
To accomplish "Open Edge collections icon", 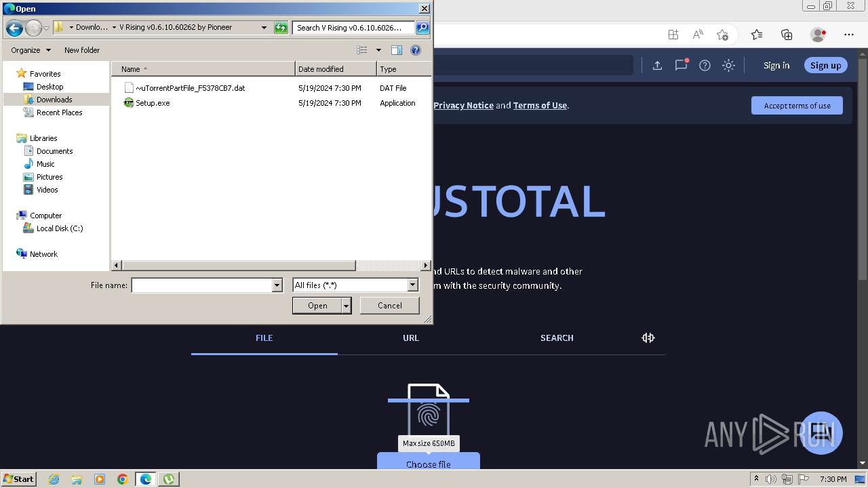I will point(787,35).
